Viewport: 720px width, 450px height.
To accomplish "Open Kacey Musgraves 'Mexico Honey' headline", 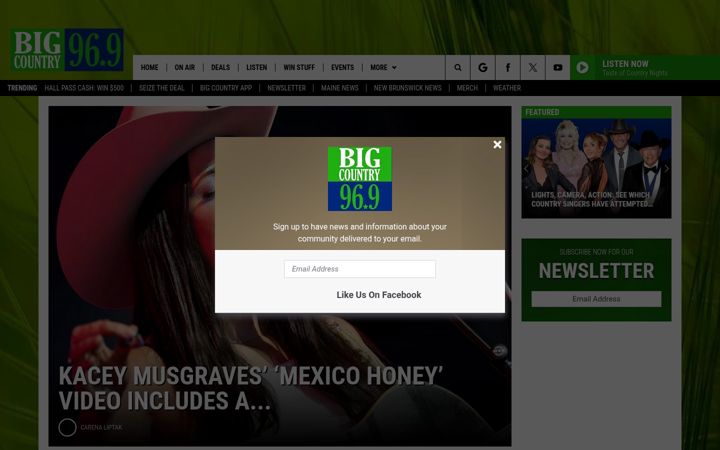I will pyautogui.click(x=251, y=388).
